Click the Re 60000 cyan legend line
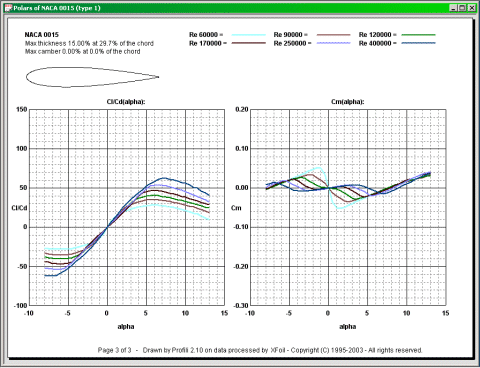This screenshot has height=368, width=480. pos(249,35)
